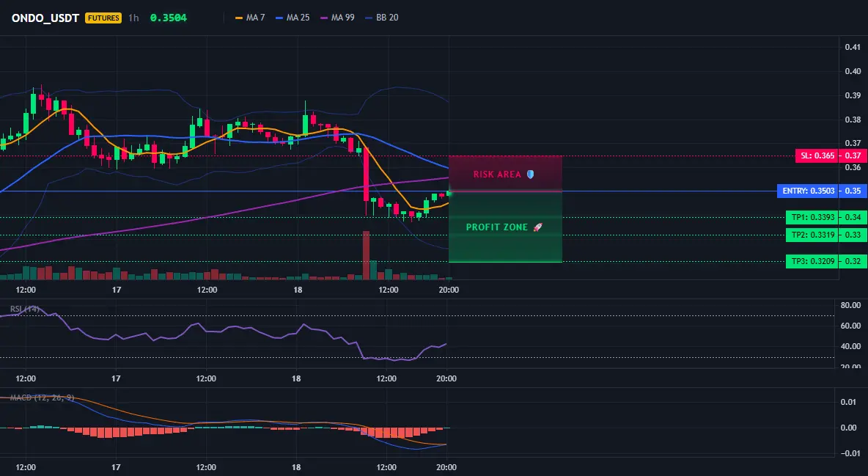Image resolution: width=868 pixels, height=476 pixels.
Task: Click the 0.39 price axis value
Action: click(x=853, y=95)
